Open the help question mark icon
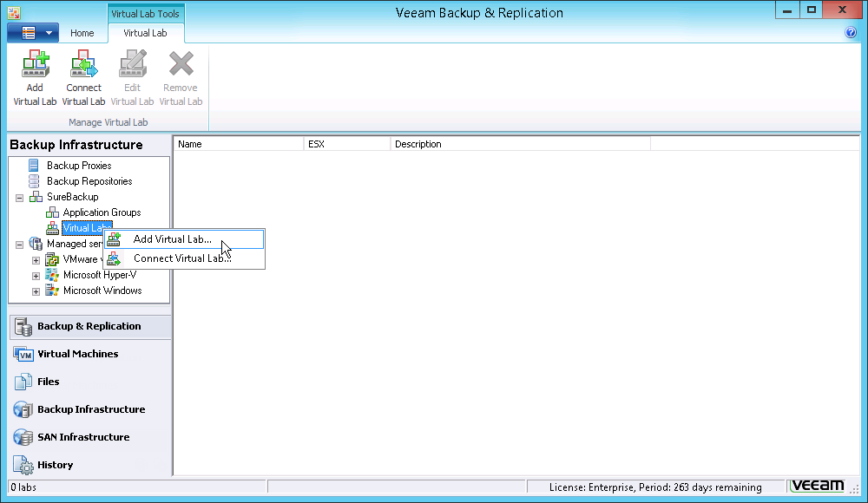The height and width of the screenshot is (503, 868). click(x=851, y=33)
